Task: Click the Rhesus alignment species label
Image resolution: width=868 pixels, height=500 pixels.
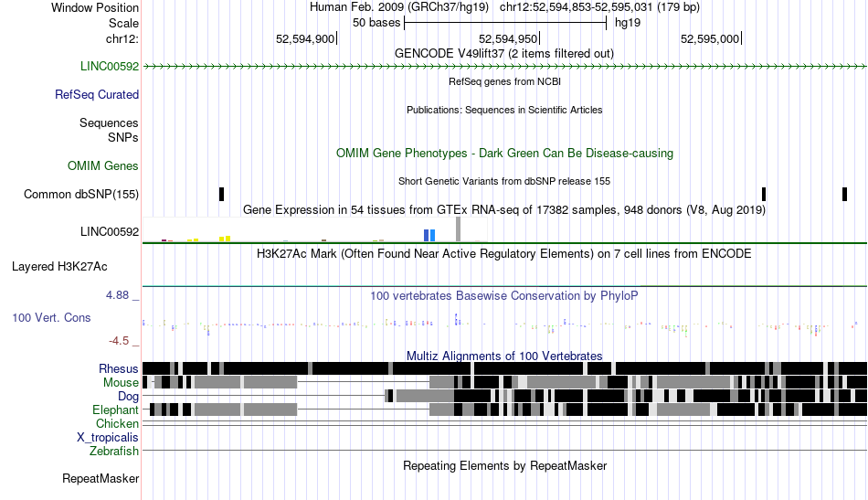Action: (119, 368)
